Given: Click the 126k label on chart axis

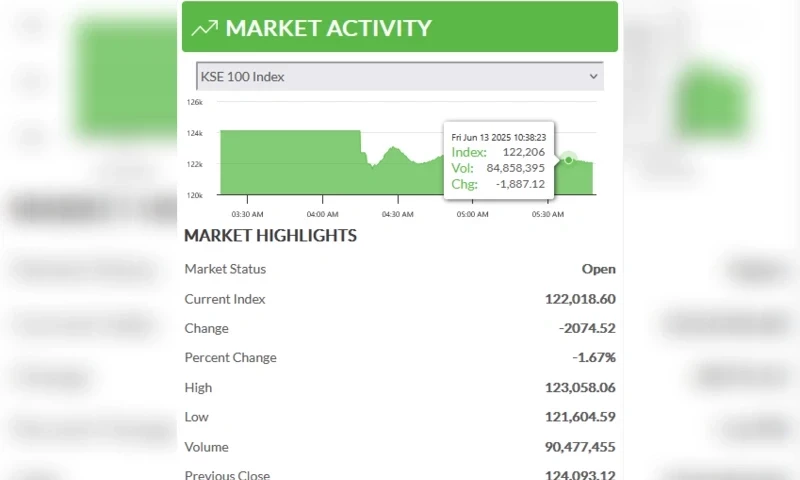Looking at the screenshot, I should [195, 102].
